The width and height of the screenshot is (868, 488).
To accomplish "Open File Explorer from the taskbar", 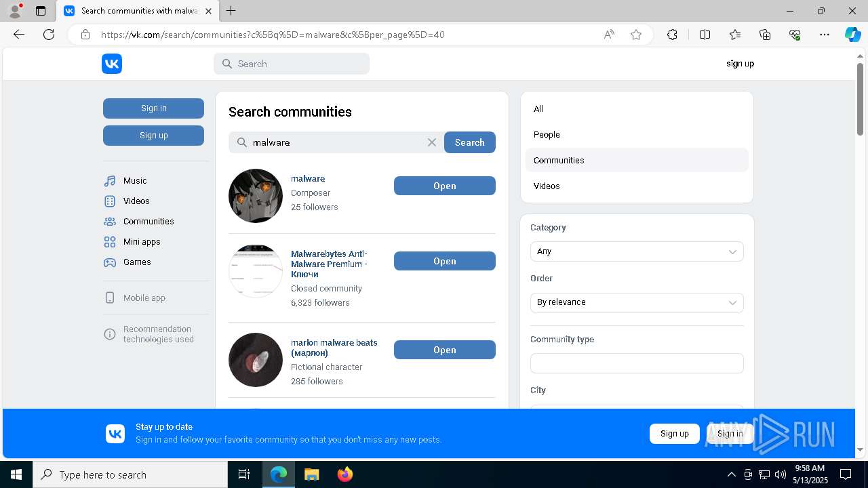I will [311, 474].
